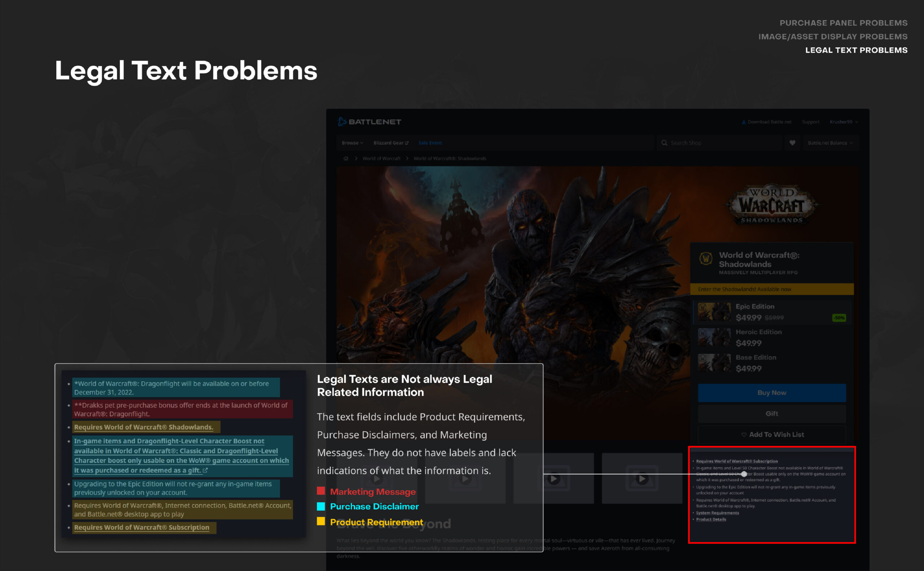Click the cyan Purchase Disclaimer swatch

click(321, 506)
